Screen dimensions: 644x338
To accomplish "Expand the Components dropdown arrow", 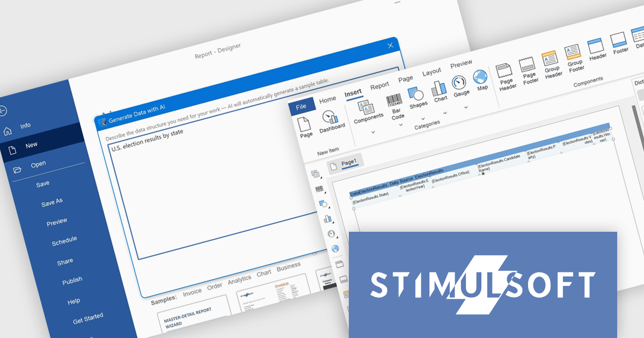I will pos(374,132).
